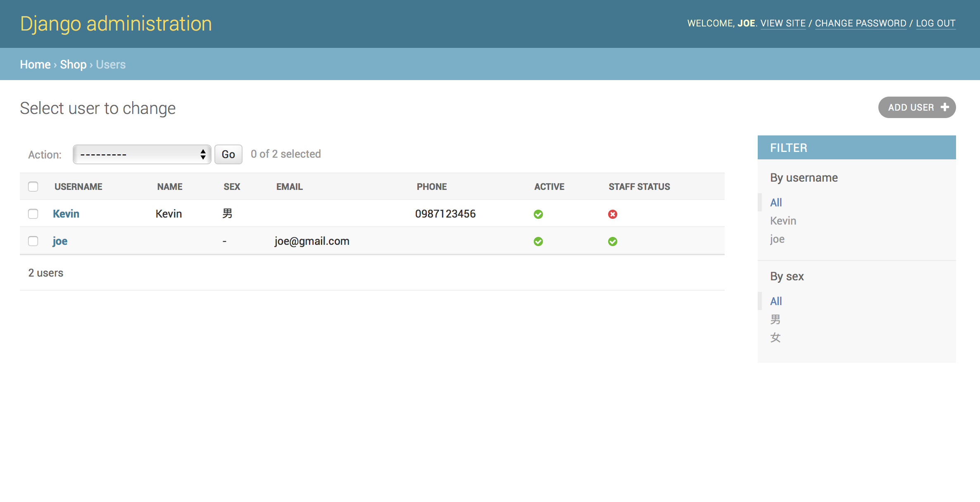Click Kevin's red staff status icon
This screenshot has height=502, width=980.
click(612, 214)
